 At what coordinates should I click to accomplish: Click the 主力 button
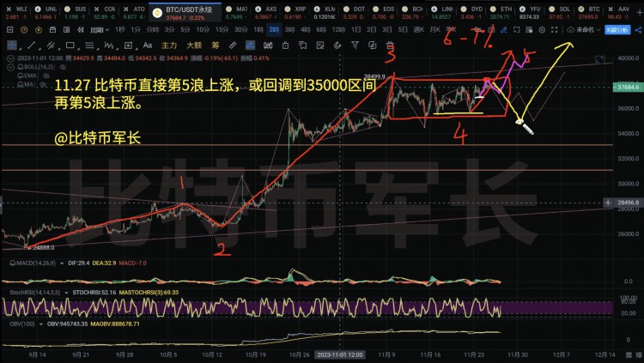click(x=169, y=45)
